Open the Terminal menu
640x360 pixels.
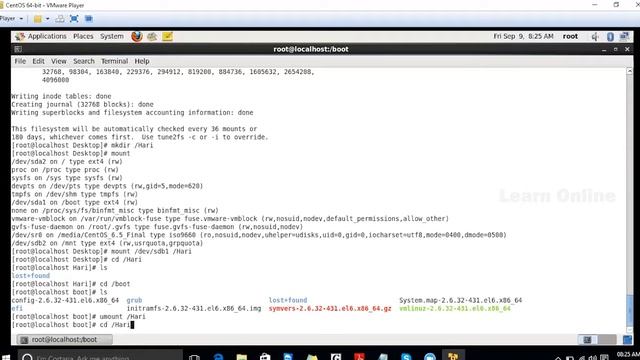pos(114,61)
